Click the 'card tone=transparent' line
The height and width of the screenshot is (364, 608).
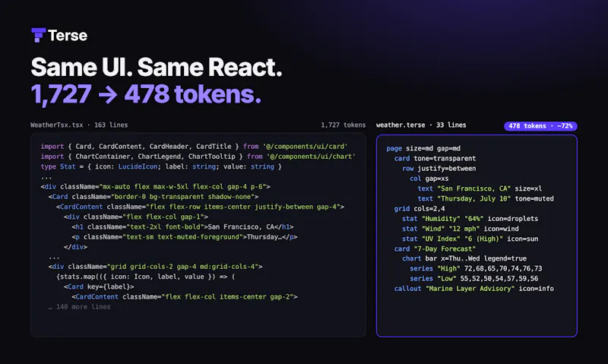point(435,159)
